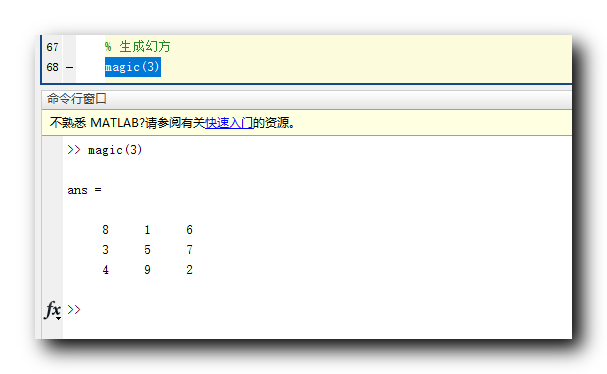Click matrix value 6 in first row
The height and width of the screenshot is (374, 607).
(x=189, y=230)
